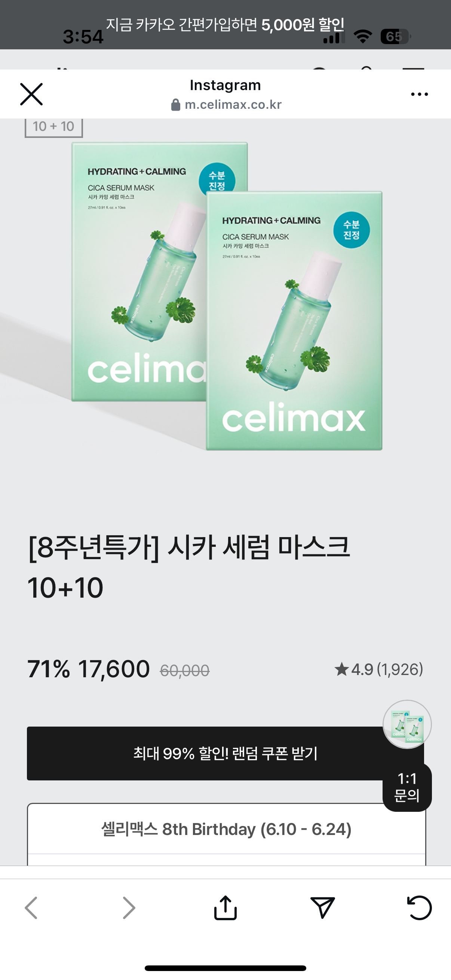Tap the floating round product thumbnail
The height and width of the screenshot is (980, 451).
[x=407, y=724]
